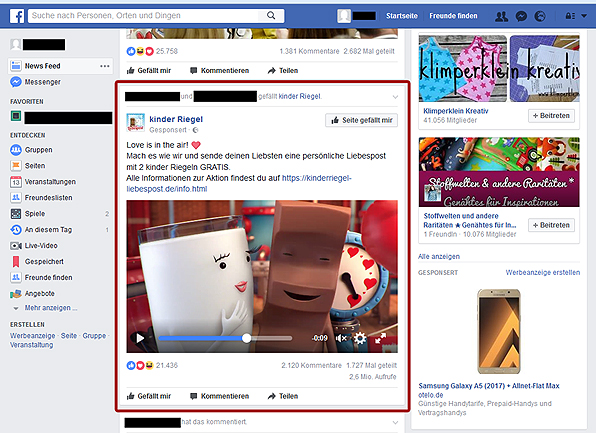Image resolution: width=596 pixels, height=433 pixels.
Task: Click Veranstaltung link under Erstellen
Action: click(32, 345)
